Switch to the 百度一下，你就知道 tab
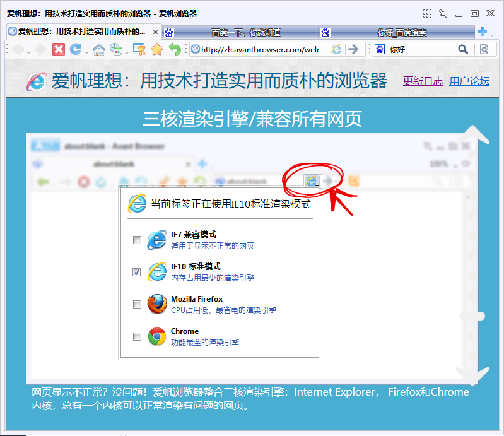Image resolution: width=504 pixels, height=436 pixels. coord(240,32)
